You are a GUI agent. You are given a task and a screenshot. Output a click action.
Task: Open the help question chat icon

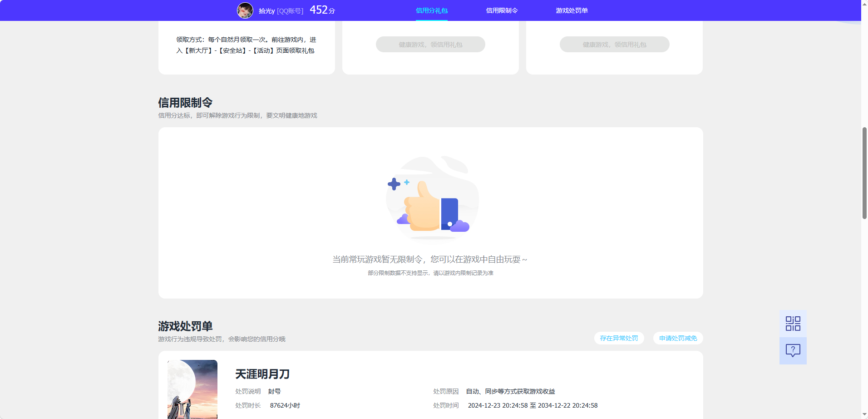[x=793, y=350]
